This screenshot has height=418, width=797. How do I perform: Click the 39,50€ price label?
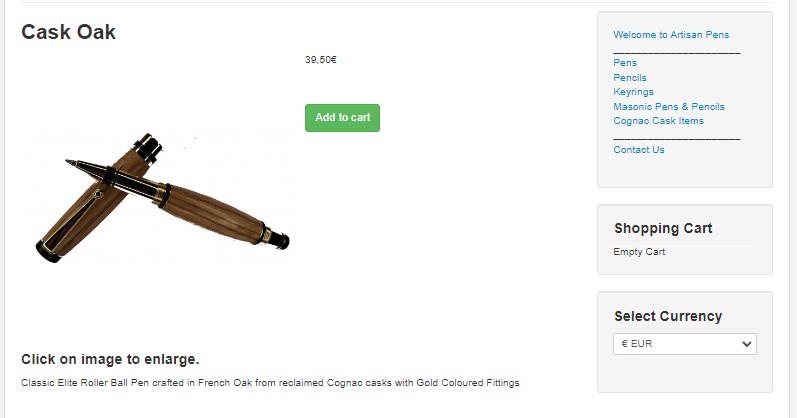pyautogui.click(x=321, y=59)
